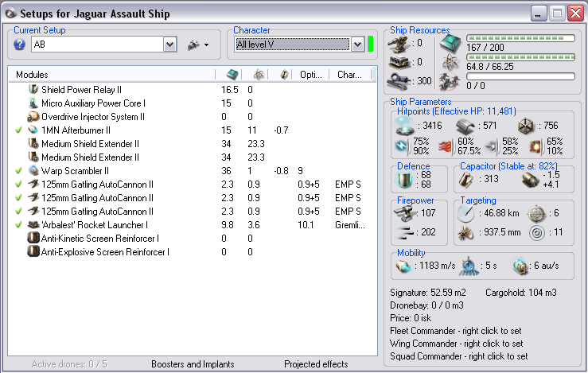Viewport: 588px width, 373px height.
Task: Open the ship fitting menu icon
Action: [x=193, y=45]
